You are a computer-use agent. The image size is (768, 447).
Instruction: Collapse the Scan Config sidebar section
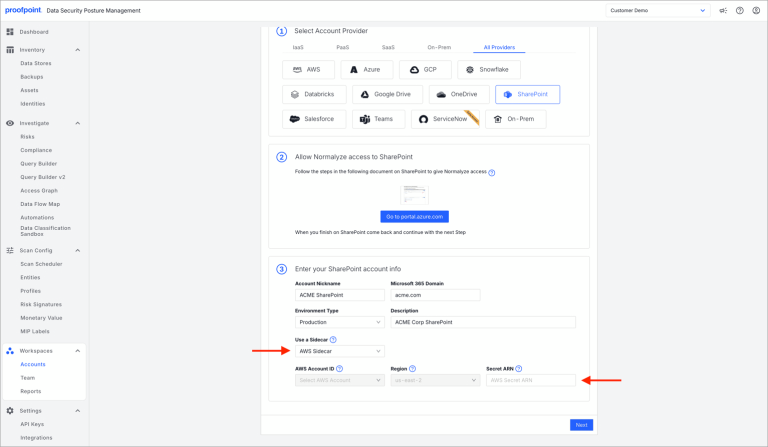tap(78, 250)
